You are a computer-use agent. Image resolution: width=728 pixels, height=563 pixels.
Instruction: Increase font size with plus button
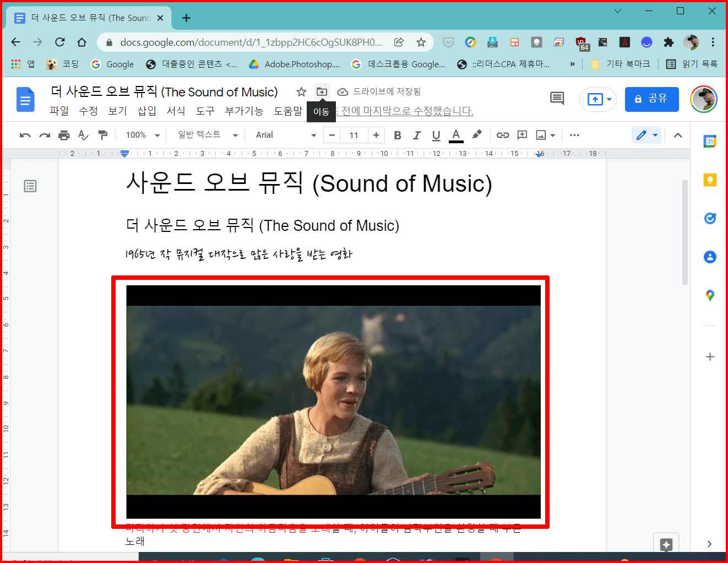point(376,135)
